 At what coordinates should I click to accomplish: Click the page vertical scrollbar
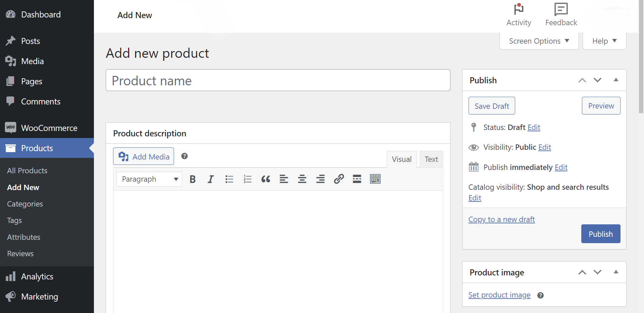coord(641,56)
